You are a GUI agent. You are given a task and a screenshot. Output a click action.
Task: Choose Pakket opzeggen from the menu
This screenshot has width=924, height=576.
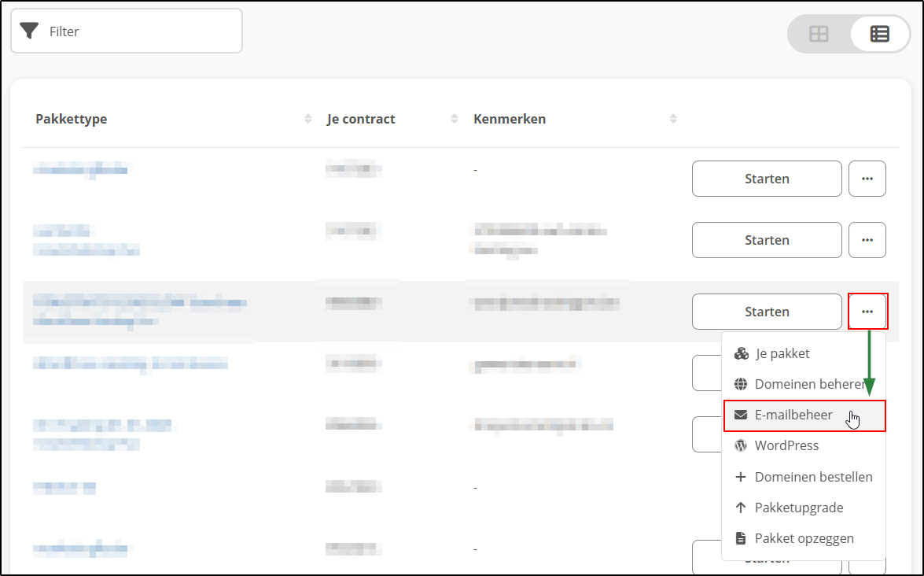pyautogui.click(x=804, y=537)
